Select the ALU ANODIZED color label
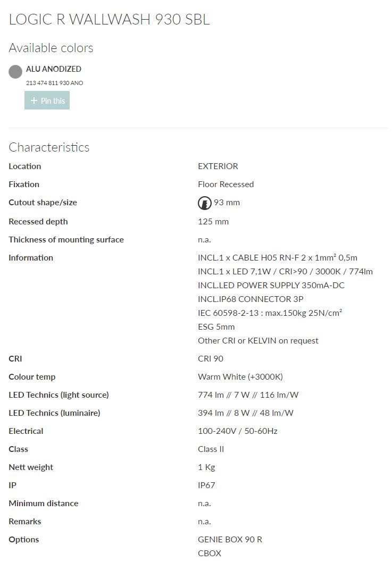392x570 pixels. 54,69
